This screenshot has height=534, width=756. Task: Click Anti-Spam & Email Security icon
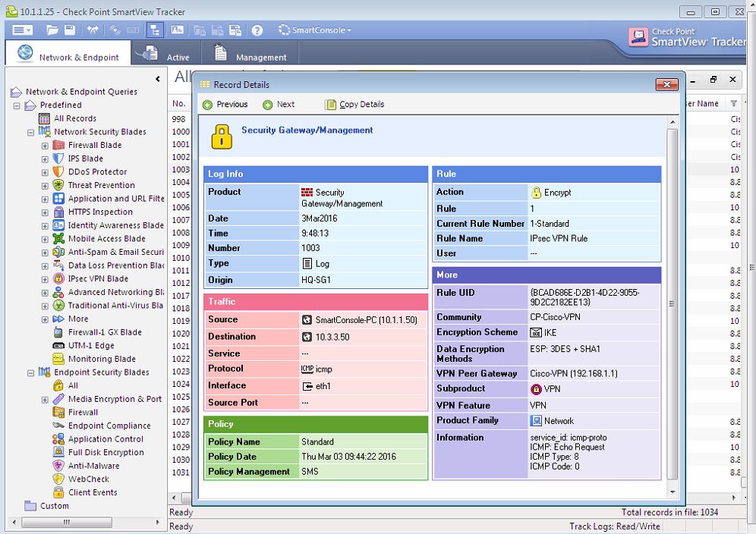58,252
